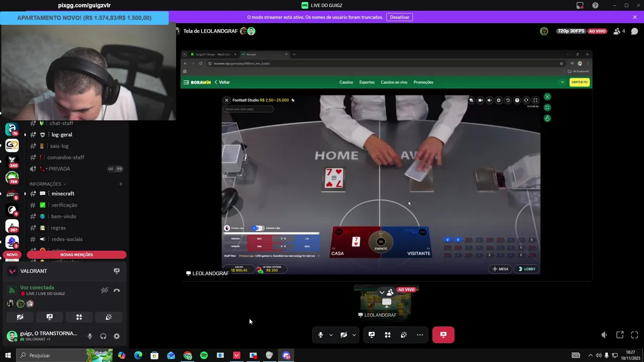Add channel to INFORMAÇÕES category
Screen dimensions: 644x362
(120, 184)
